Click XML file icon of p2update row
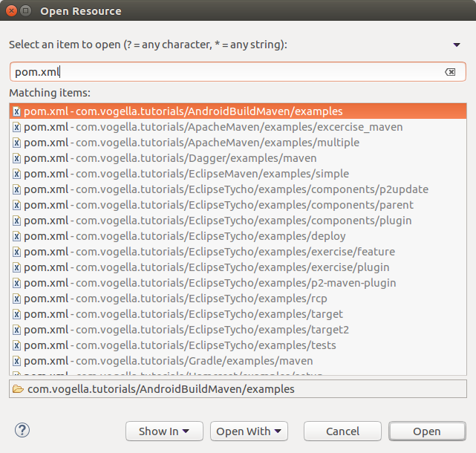Viewport: 476px width, 453px height. [16, 189]
